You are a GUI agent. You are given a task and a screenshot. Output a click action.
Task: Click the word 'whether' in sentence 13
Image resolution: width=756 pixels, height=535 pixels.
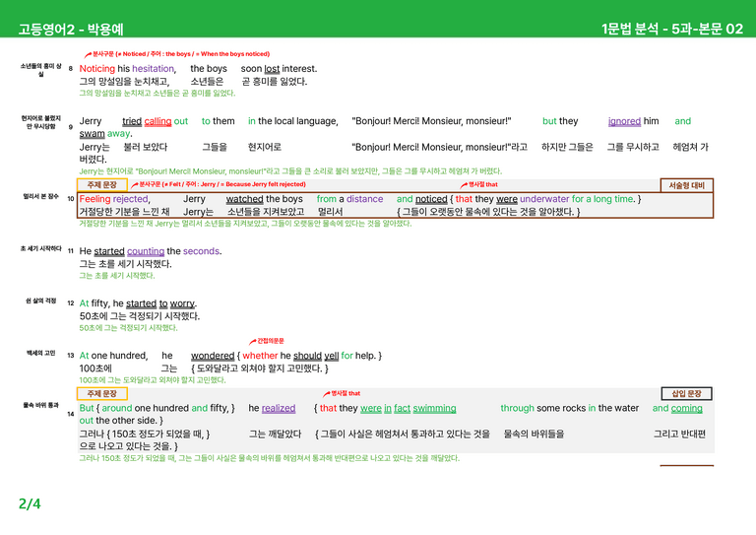(260, 356)
